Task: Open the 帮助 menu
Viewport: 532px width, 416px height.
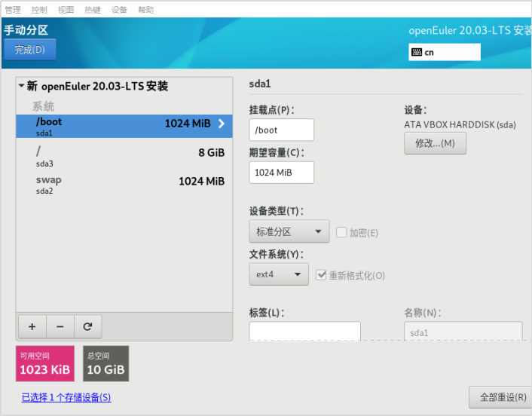Action: tap(146, 10)
